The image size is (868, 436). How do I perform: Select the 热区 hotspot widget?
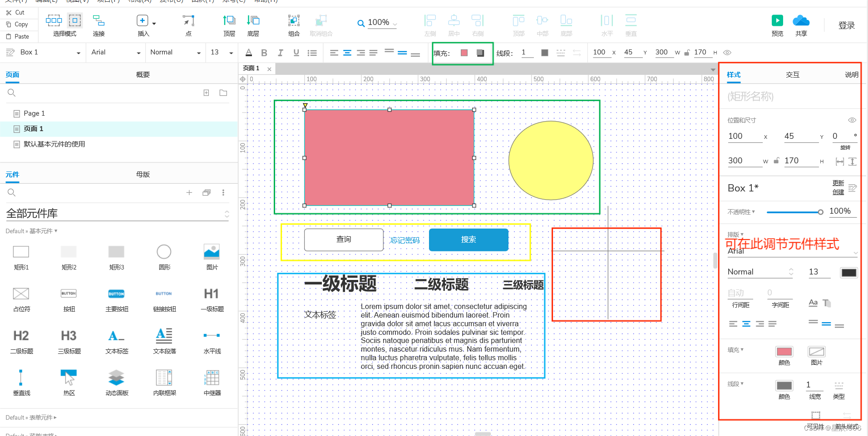(x=69, y=383)
